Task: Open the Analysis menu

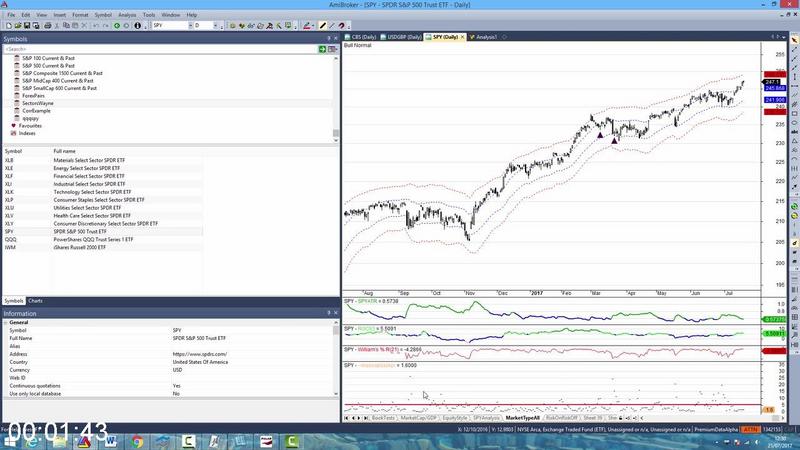Action: pos(127,15)
